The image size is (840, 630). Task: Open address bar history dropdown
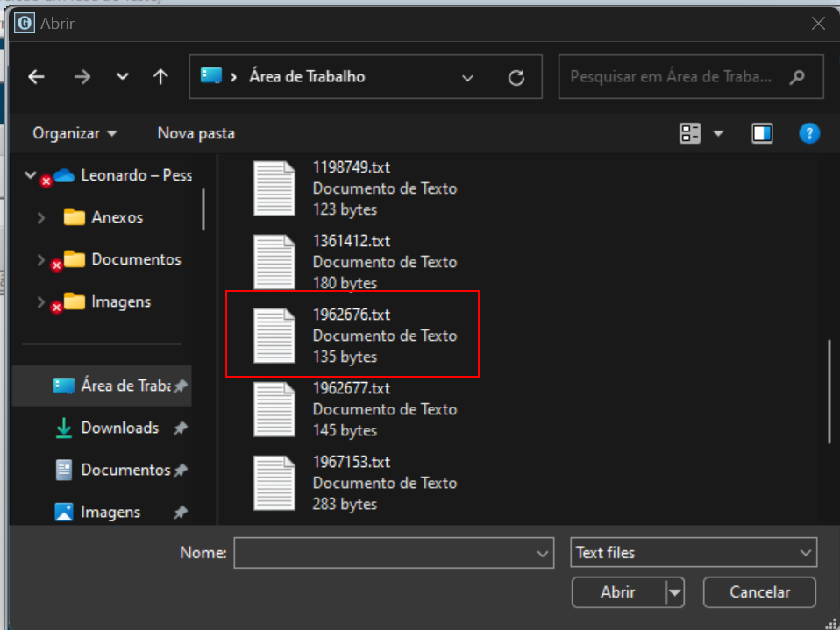click(x=467, y=78)
